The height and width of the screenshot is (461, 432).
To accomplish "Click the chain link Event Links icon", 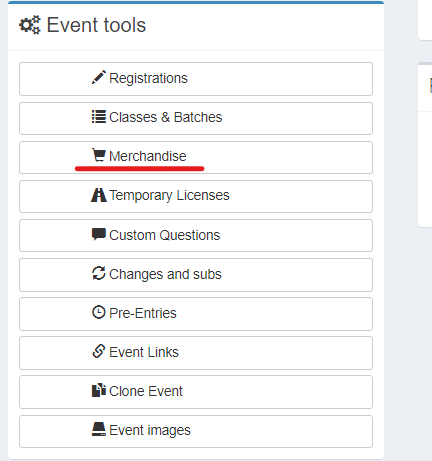I will (x=99, y=351).
